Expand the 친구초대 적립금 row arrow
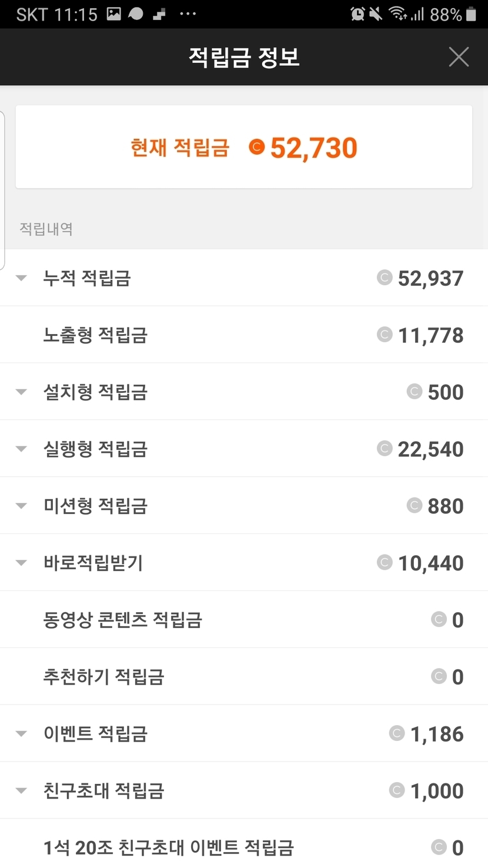Screen dimensions: 488x868 [22, 791]
